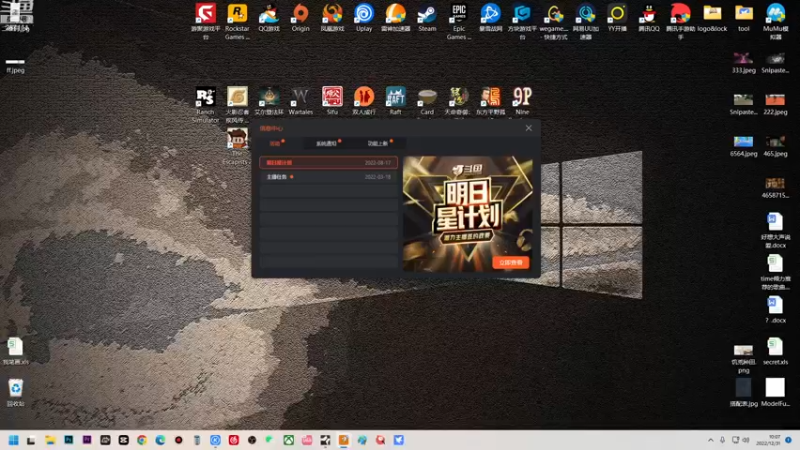Expand system tray hidden icons chevron

click(x=710, y=440)
